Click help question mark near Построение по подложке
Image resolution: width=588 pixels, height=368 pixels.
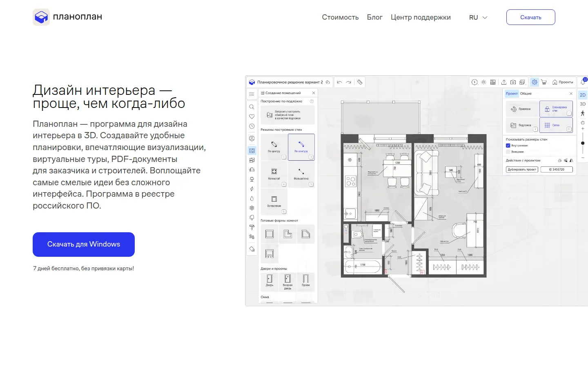point(312,101)
